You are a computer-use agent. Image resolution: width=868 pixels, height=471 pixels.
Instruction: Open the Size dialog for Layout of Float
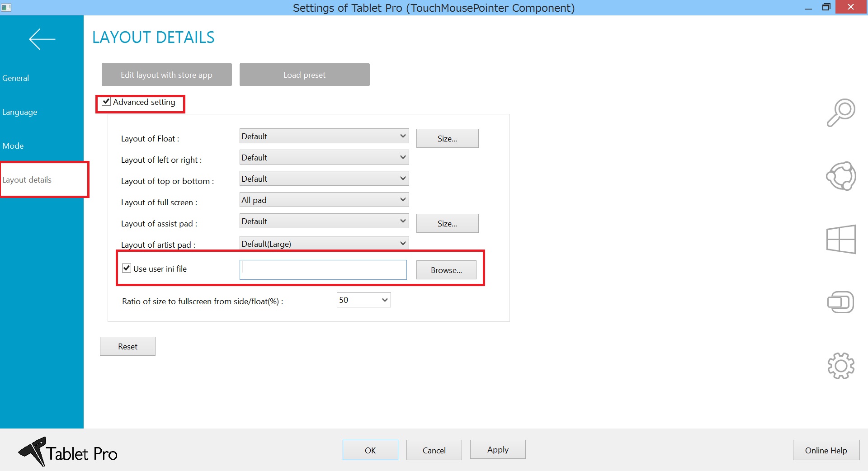click(x=447, y=138)
